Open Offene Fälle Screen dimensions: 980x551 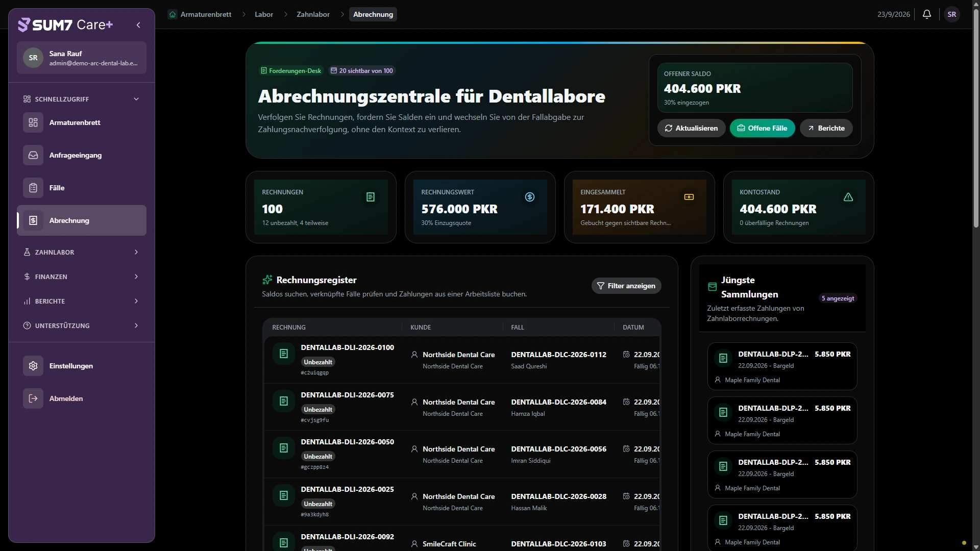pyautogui.click(x=762, y=128)
